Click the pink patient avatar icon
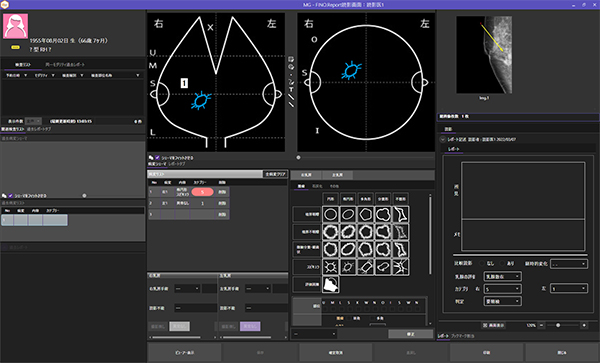 pos(15,26)
